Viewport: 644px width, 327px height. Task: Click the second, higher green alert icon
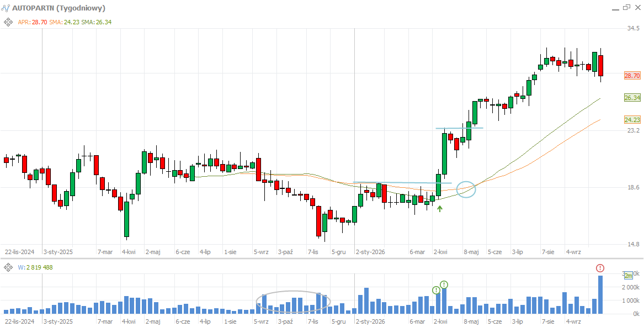pos(444,284)
